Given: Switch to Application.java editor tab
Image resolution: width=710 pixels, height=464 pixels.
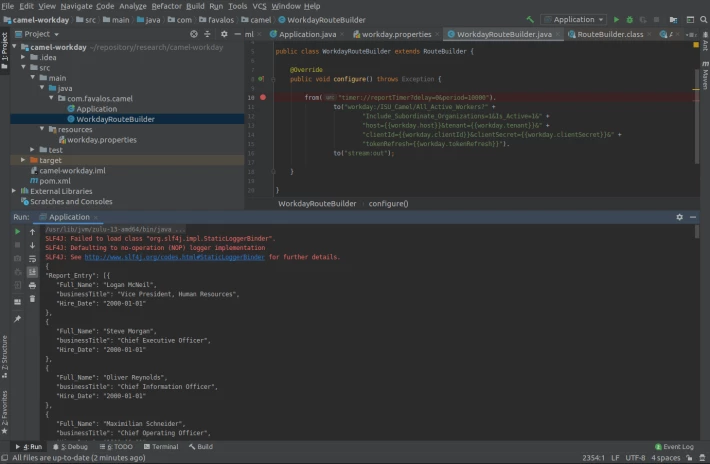Looking at the screenshot, I should tap(307, 34).
